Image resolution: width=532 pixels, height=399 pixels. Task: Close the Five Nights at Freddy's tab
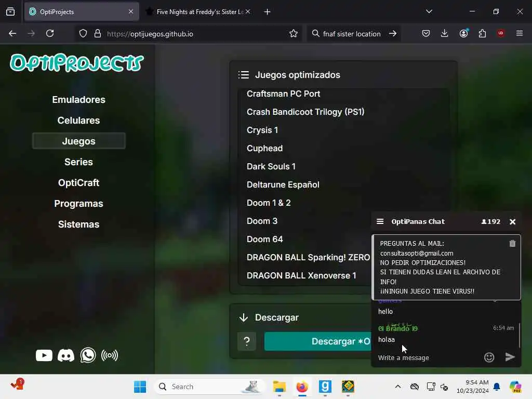click(x=248, y=12)
